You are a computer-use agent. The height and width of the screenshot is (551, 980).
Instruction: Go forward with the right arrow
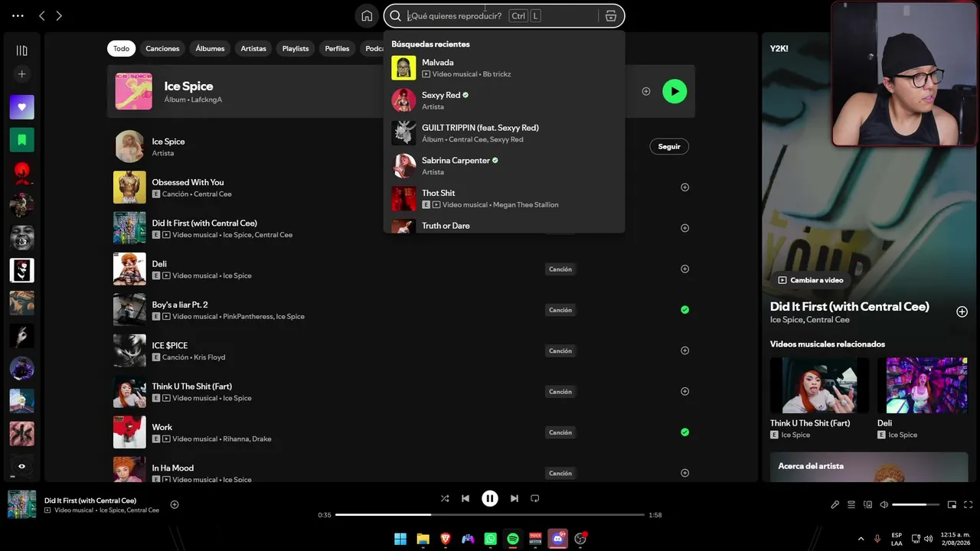(x=59, y=15)
